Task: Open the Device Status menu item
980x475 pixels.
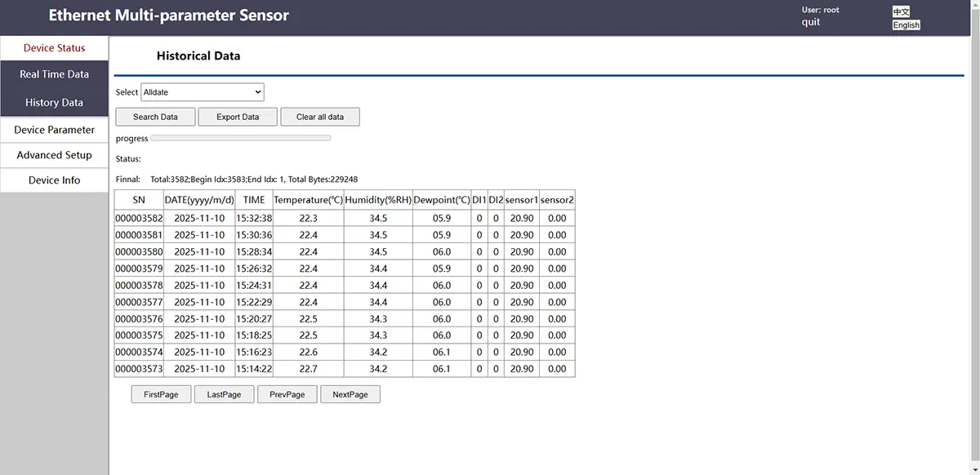Action: pyautogui.click(x=54, y=48)
